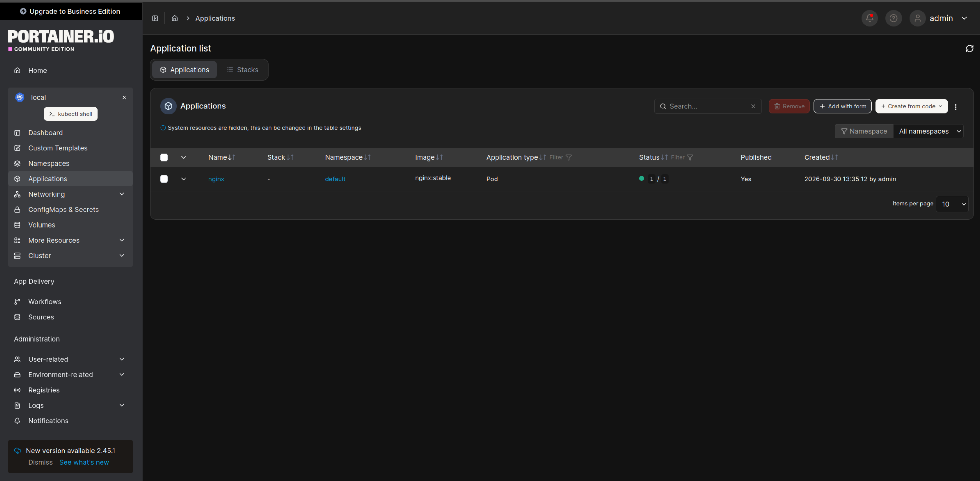Image resolution: width=980 pixels, height=481 pixels.
Task: Open the Status column filter
Action: 682,157
